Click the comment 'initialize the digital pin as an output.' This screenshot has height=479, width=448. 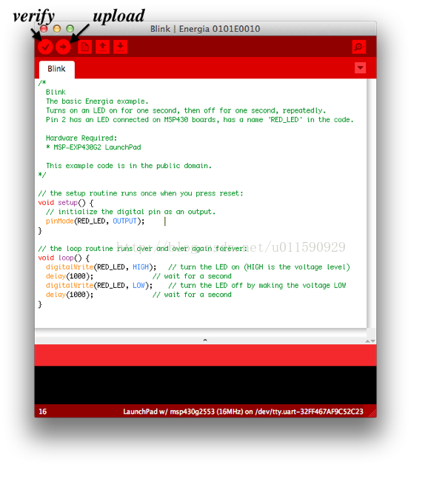pyautogui.click(x=131, y=212)
